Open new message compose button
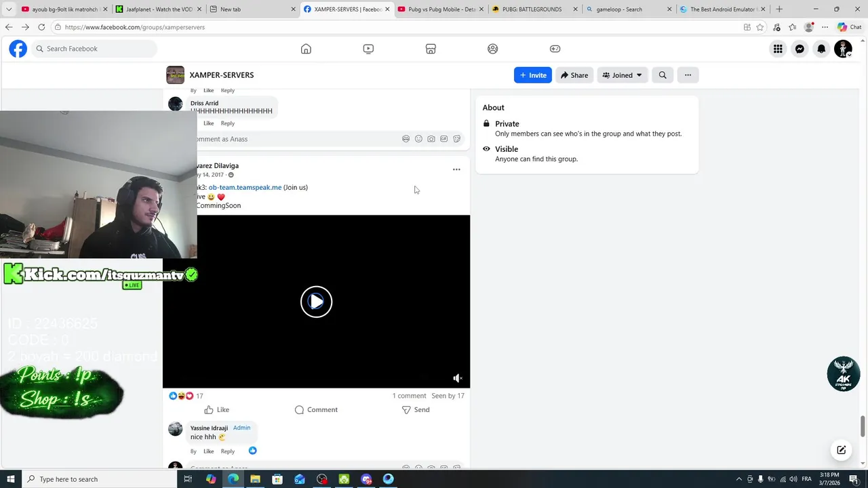Screen dimensions: 868x488 pos(841,450)
